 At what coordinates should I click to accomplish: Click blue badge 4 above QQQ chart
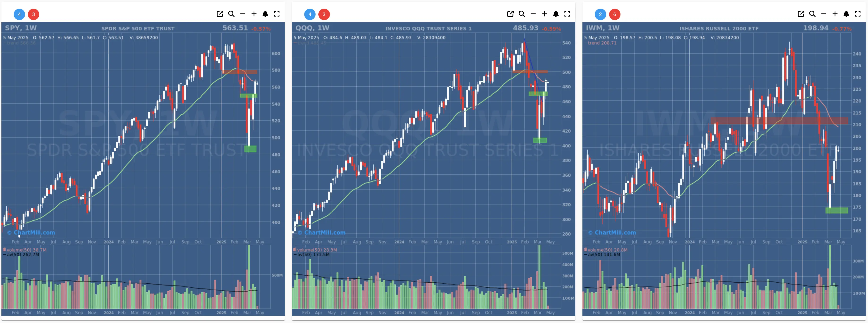tap(310, 14)
